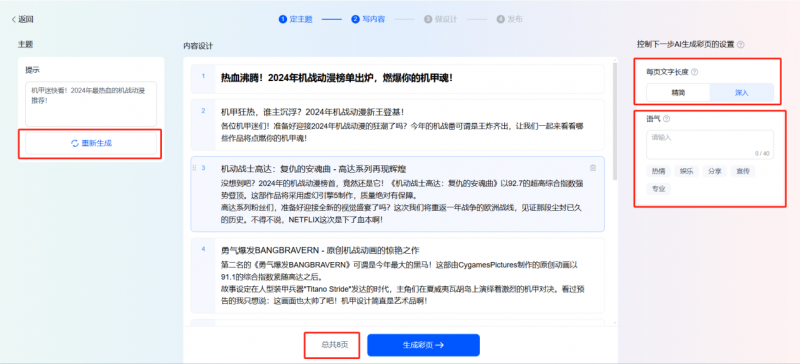This screenshot has width=800, height=364.
Task: Click the help icon beside 每页文字长度
Action: [694, 72]
